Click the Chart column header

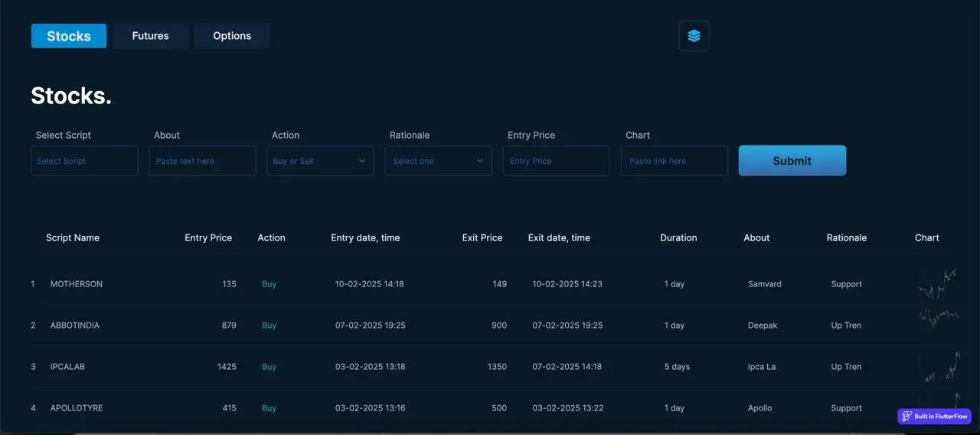tap(927, 238)
